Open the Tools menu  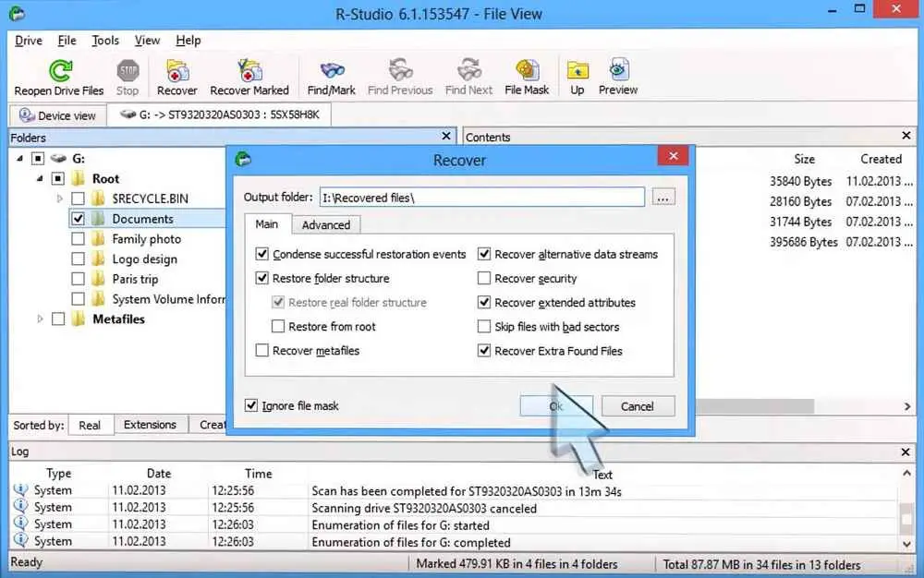pos(105,41)
